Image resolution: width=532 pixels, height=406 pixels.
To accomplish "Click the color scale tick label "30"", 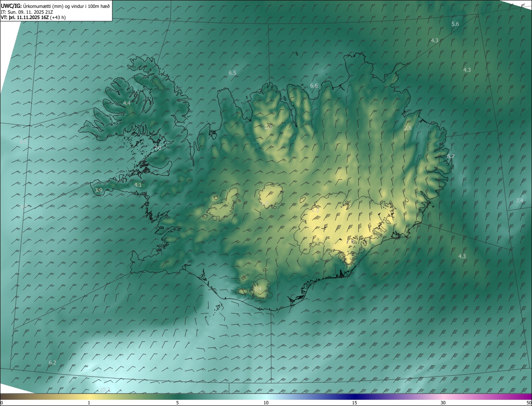I will [443, 403].
